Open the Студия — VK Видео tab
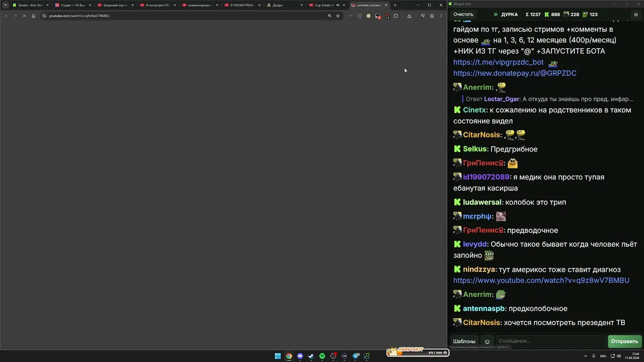 [72, 5]
